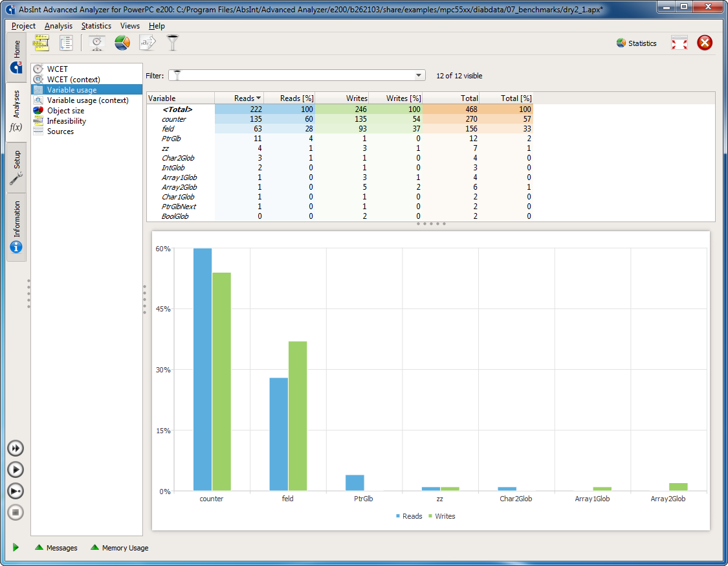Select the BoolGlob table row
The height and width of the screenshot is (566, 728).
(x=340, y=216)
